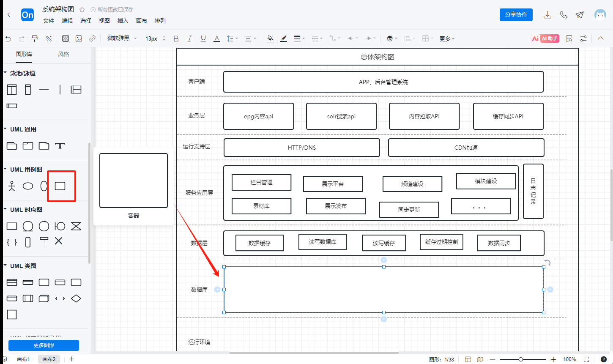Click the insert link icon
This screenshot has height=364, width=613.
click(x=92, y=38)
